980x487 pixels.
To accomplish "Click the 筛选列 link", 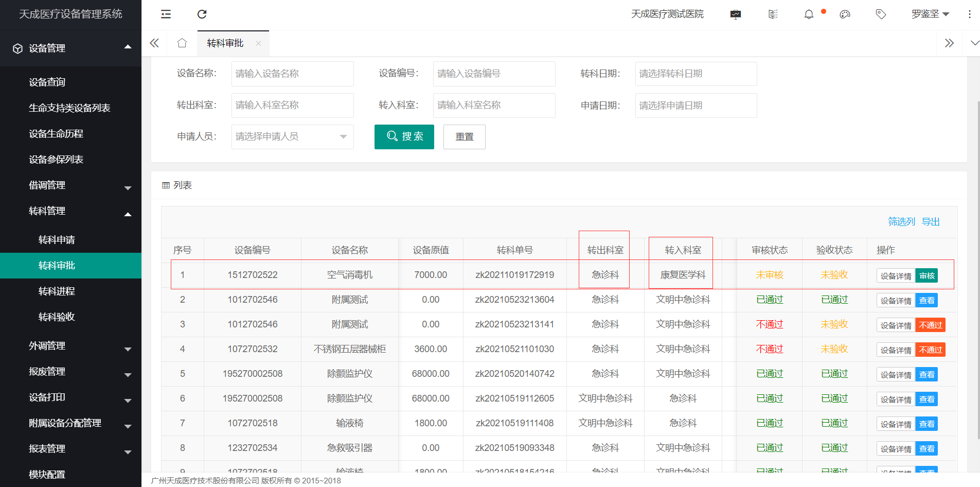I will tap(901, 222).
